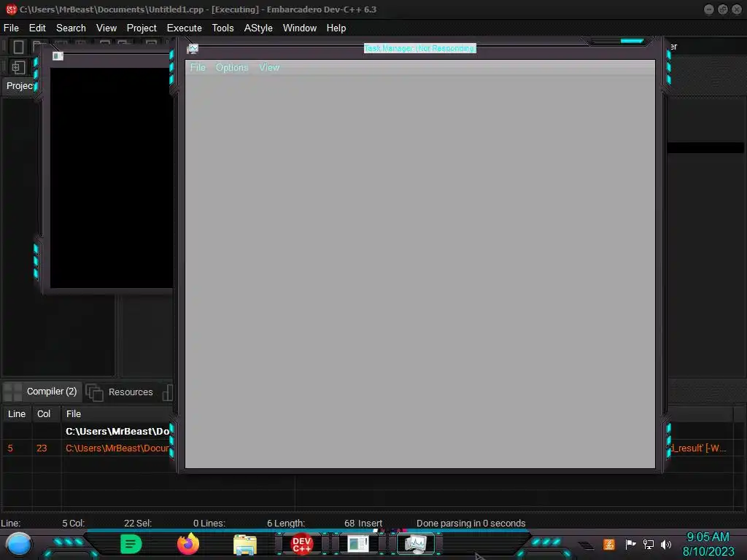Click the Dev-C++ title bar app icon
Screen dimensions: 747x560
(x=11, y=9)
